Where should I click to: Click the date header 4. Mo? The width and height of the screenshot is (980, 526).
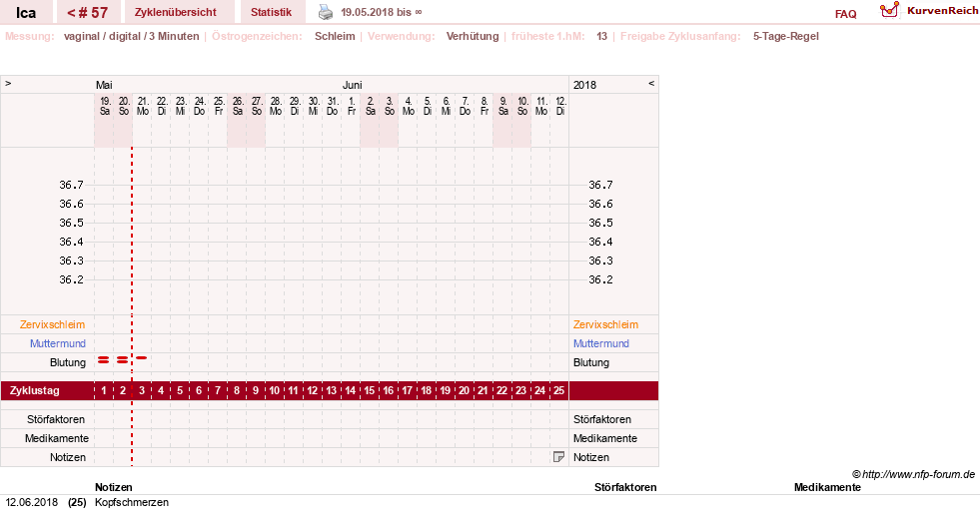click(x=409, y=106)
